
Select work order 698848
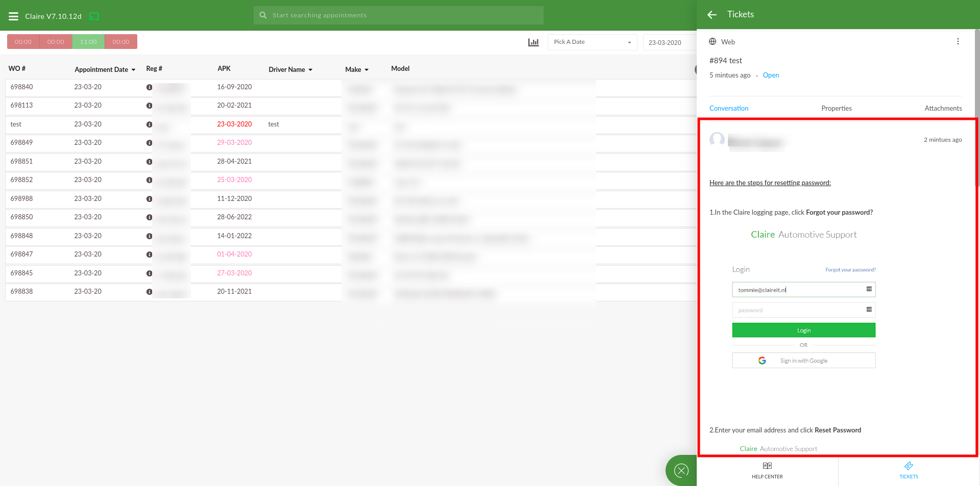point(21,236)
